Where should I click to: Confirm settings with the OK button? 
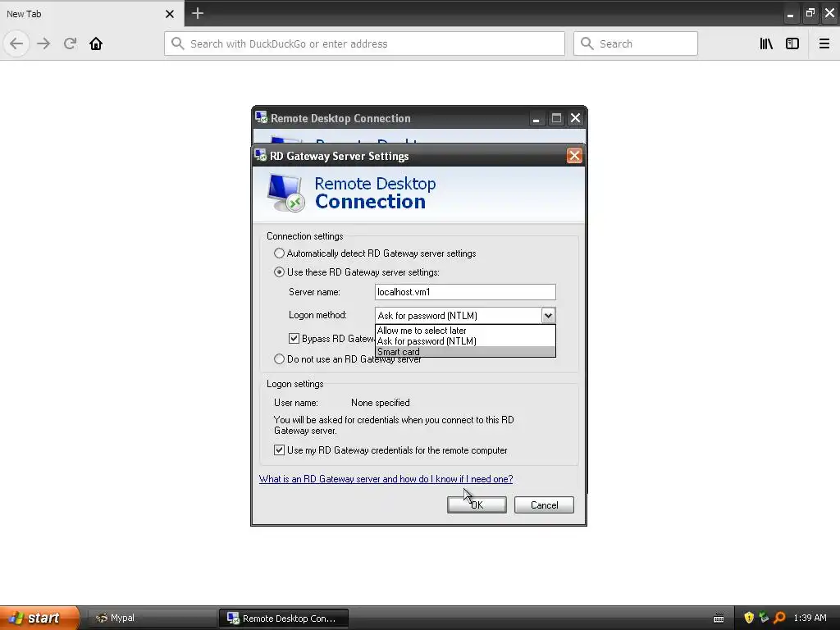pos(477,504)
